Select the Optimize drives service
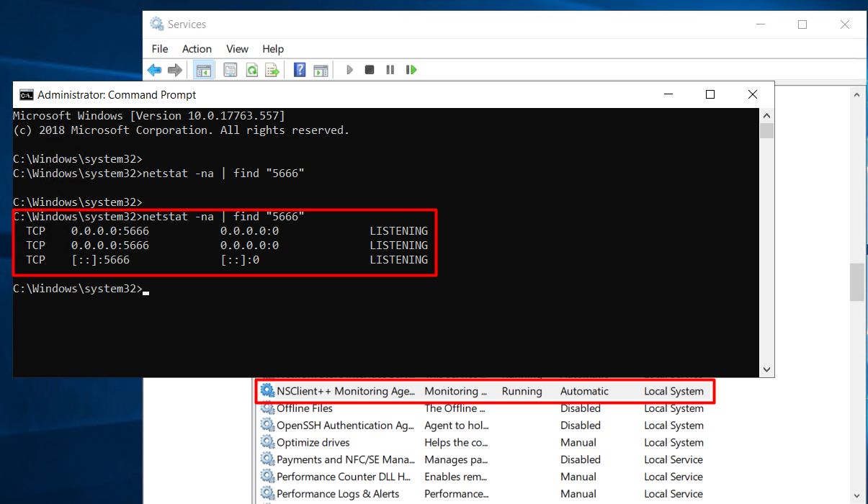Screen dimensions: 868x504 click(x=313, y=443)
